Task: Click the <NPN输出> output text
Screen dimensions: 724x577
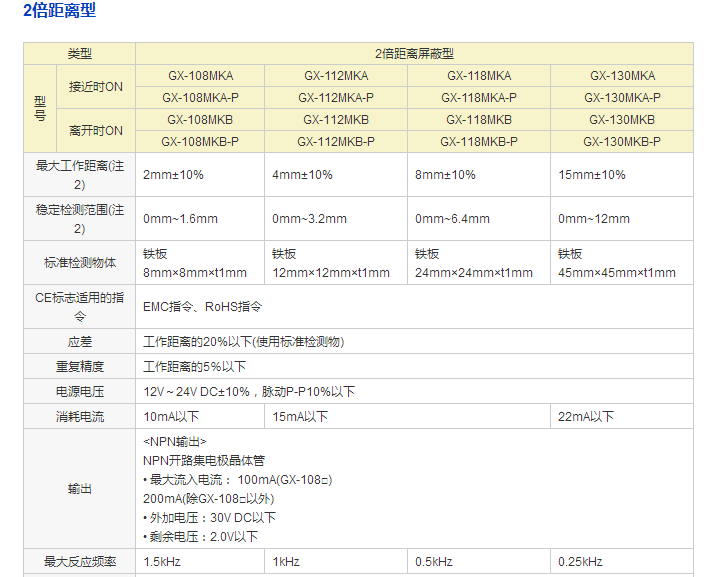Action: [x=175, y=441]
